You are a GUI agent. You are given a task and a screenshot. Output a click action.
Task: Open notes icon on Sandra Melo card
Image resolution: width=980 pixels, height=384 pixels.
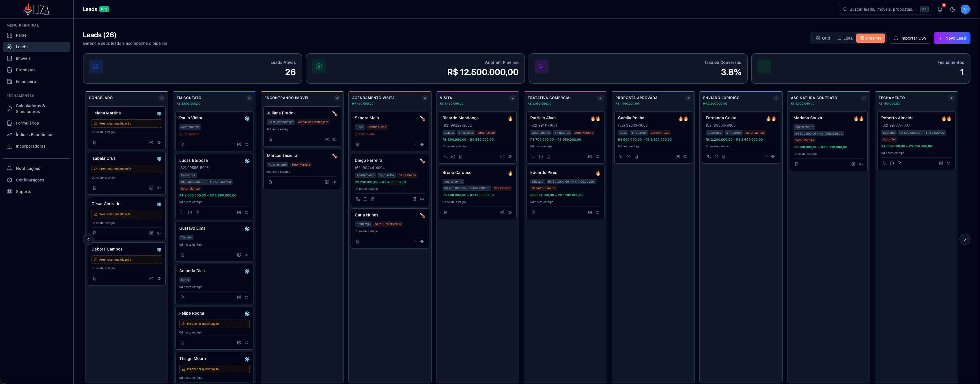[358, 144]
